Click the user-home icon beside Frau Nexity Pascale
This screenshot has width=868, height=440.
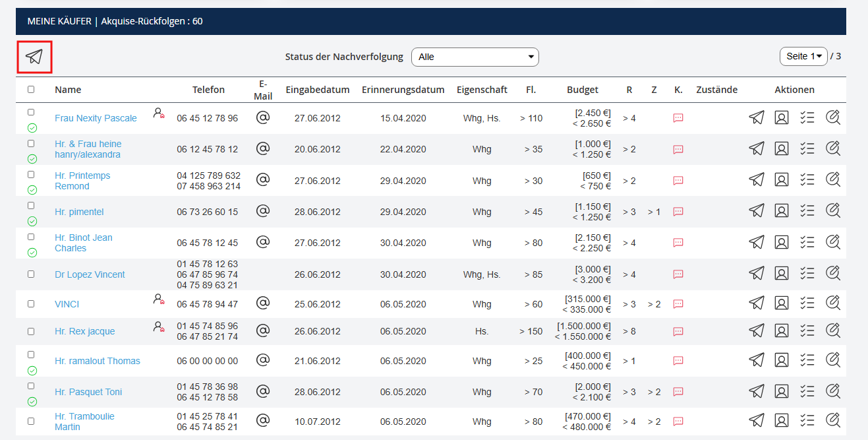pyautogui.click(x=158, y=113)
